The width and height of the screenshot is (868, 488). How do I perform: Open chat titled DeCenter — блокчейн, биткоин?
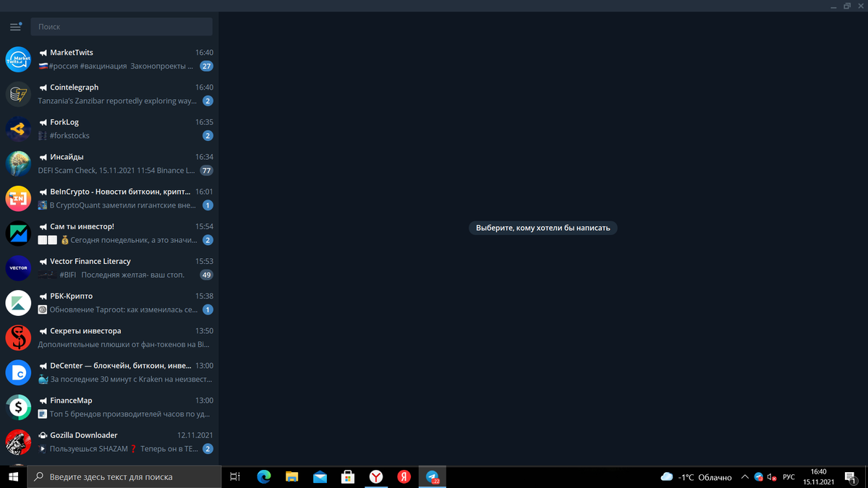click(x=120, y=365)
